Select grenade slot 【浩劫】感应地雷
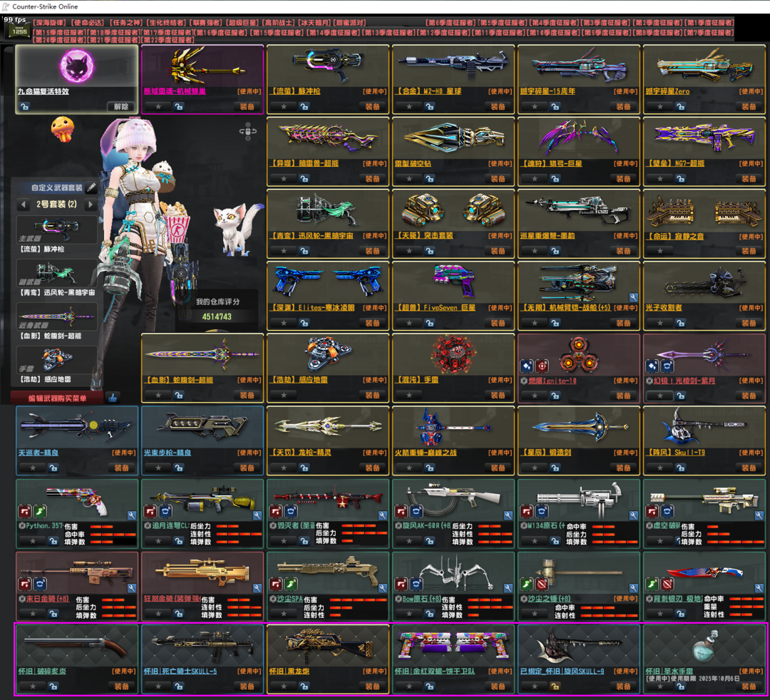The width and height of the screenshot is (770, 700). tap(56, 360)
